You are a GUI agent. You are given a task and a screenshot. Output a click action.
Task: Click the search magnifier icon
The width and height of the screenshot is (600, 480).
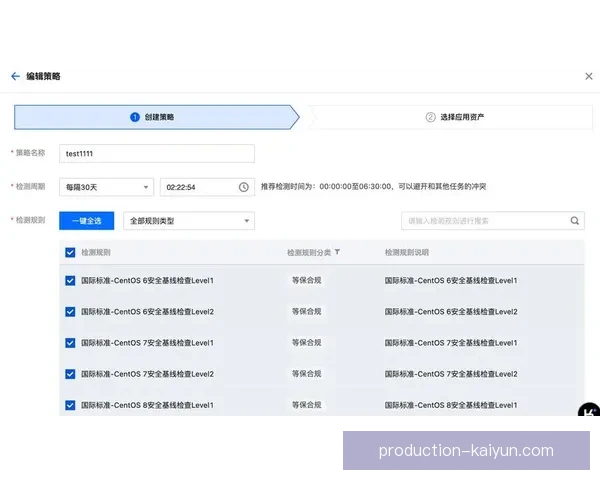pos(575,221)
